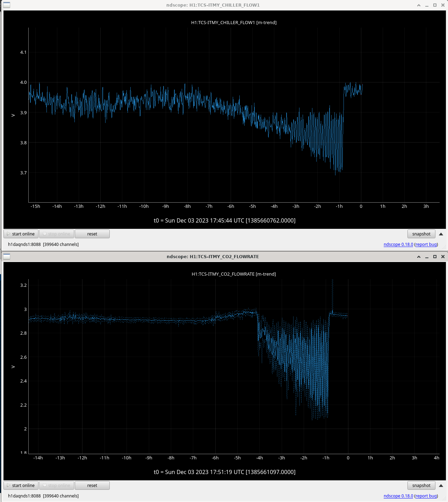This screenshot has height=502, width=448.
Task: Minimize the CHILLER_FLOW1 ndscope window
Action: point(427,5)
